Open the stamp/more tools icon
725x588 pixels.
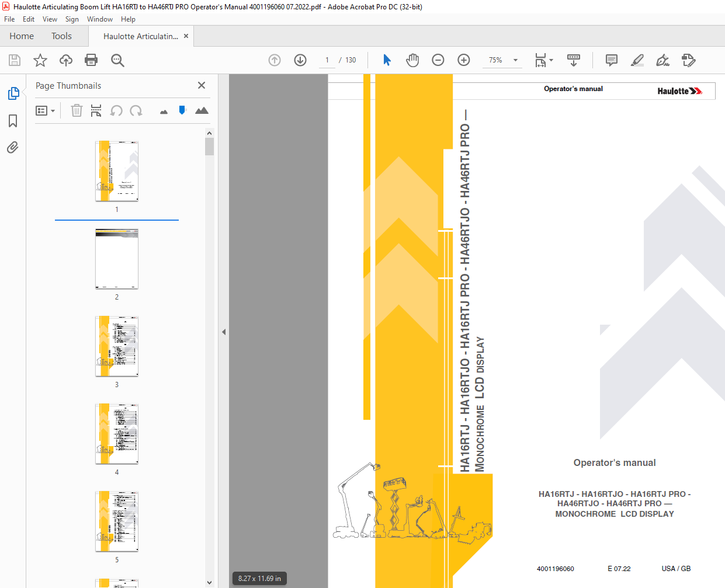(689, 60)
